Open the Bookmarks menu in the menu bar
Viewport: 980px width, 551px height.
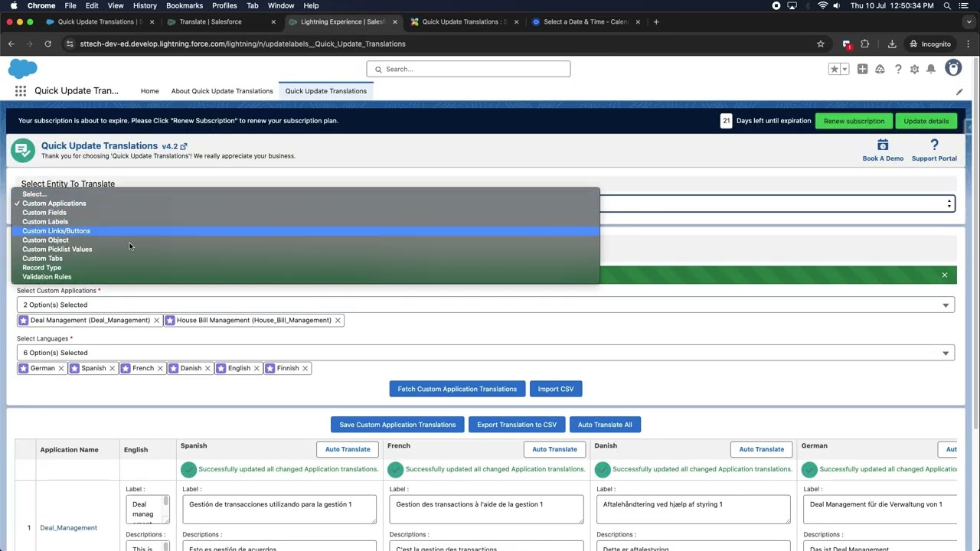[185, 5]
